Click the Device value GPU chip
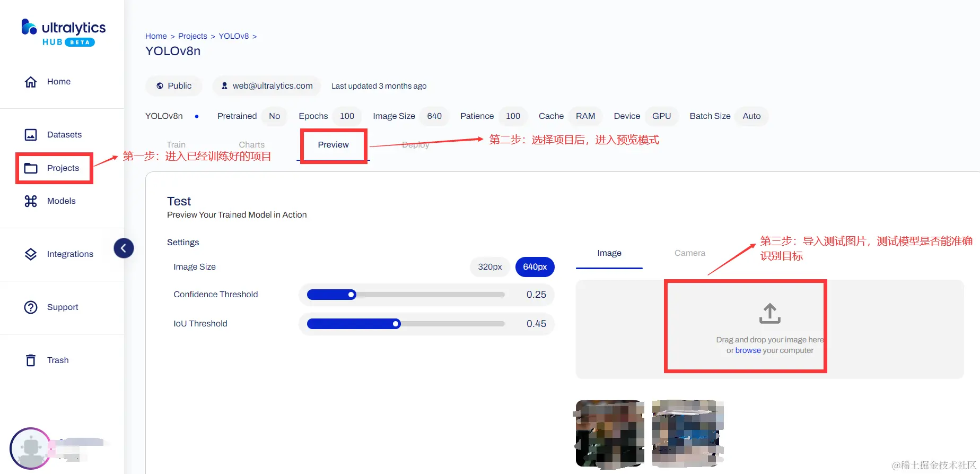The width and height of the screenshot is (980, 474). (661, 116)
